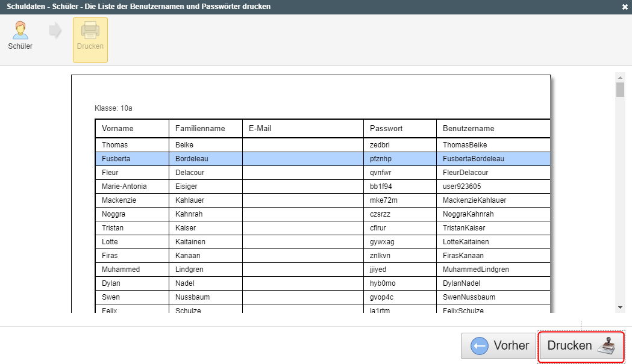Select the Muhammed first name cell
This screenshot has height=364, width=632.
[132, 270]
